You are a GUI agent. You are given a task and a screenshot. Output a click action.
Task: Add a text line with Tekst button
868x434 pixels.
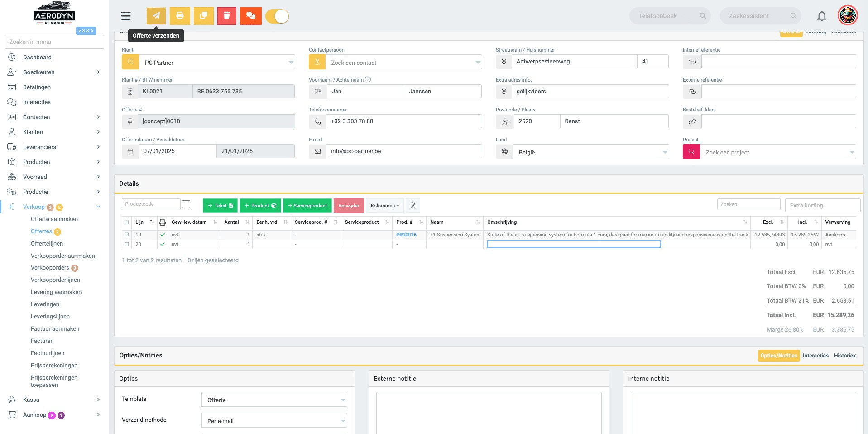[221, 206]
